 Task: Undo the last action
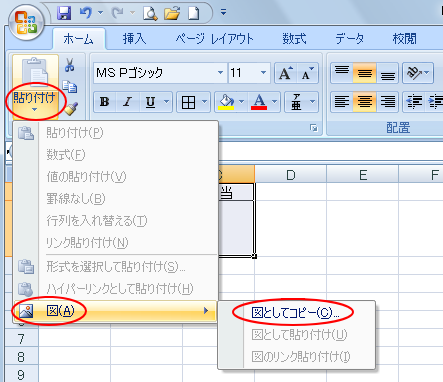point(86,13)
